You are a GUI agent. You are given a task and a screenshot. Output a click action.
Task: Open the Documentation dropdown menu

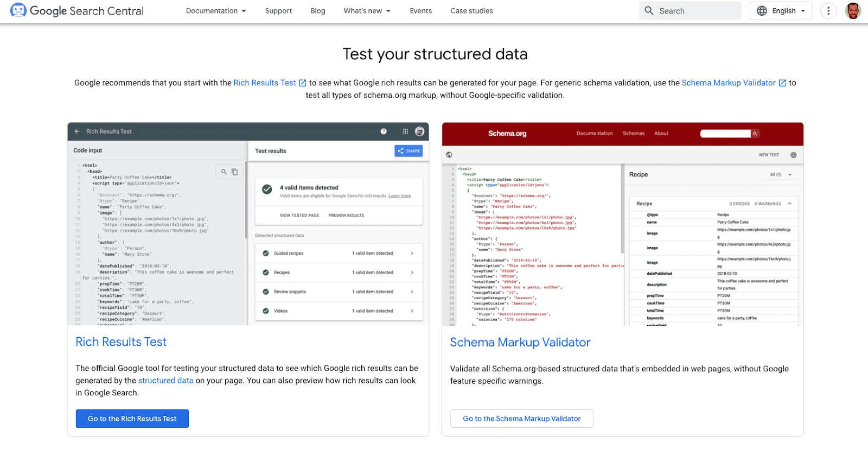tap(216, 11)
